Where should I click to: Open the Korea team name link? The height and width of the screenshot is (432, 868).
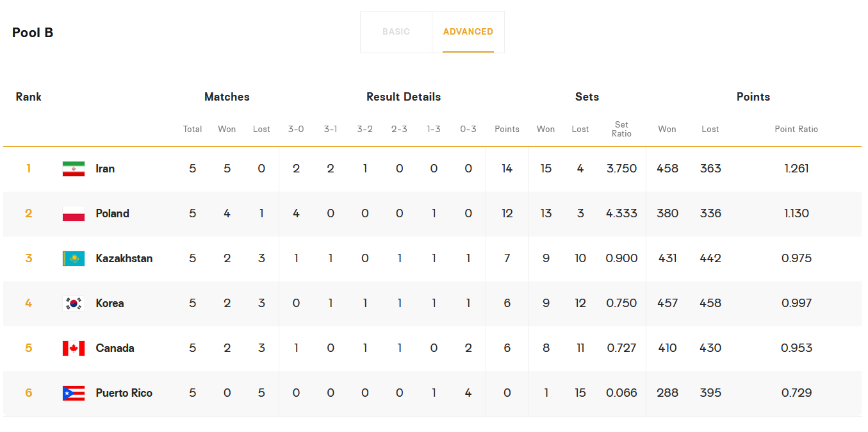point(110,303)
